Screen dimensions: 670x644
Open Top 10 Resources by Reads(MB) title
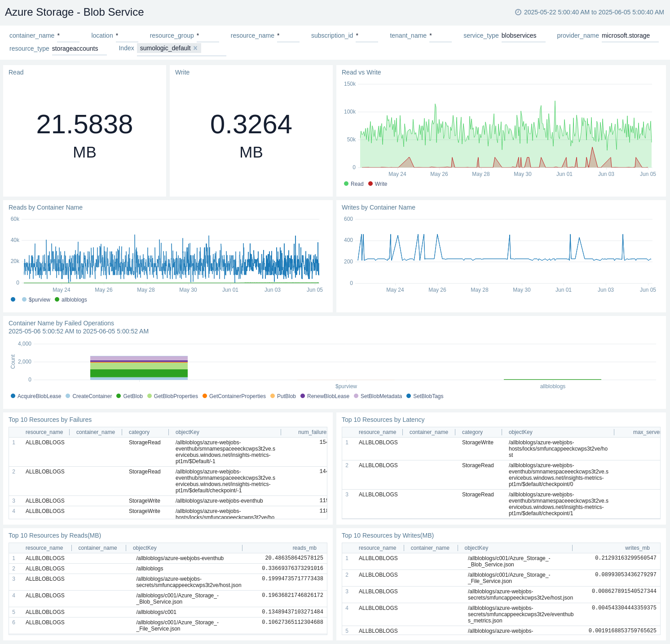coord(55,535)
